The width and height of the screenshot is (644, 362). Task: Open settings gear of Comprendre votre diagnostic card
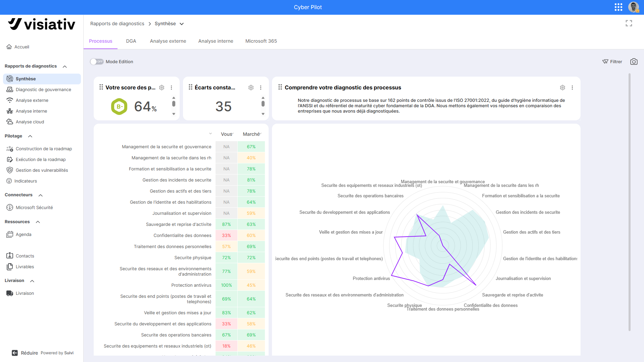(562, 87)
